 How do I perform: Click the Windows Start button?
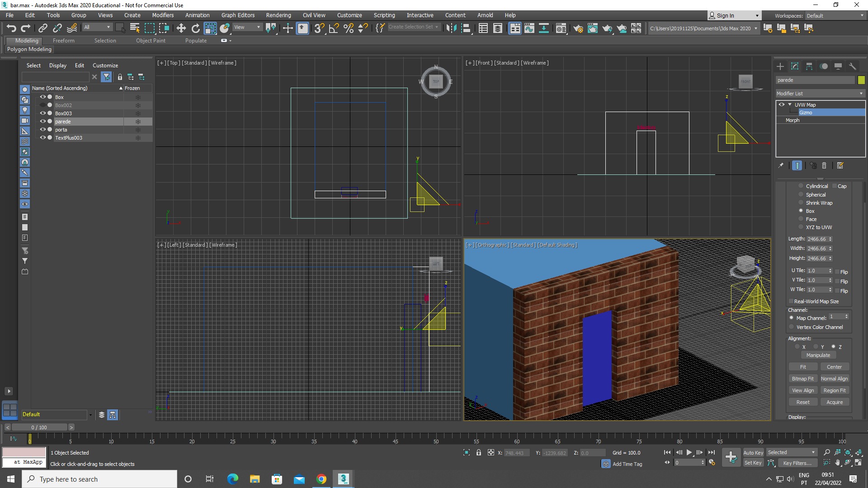coord(11,479)
